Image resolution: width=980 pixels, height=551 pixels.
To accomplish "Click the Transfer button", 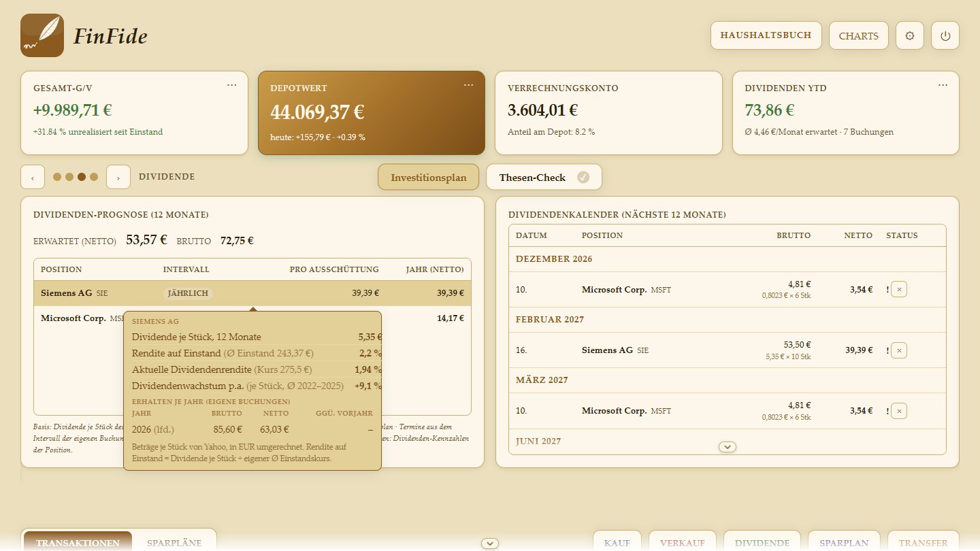I will 924,542.
